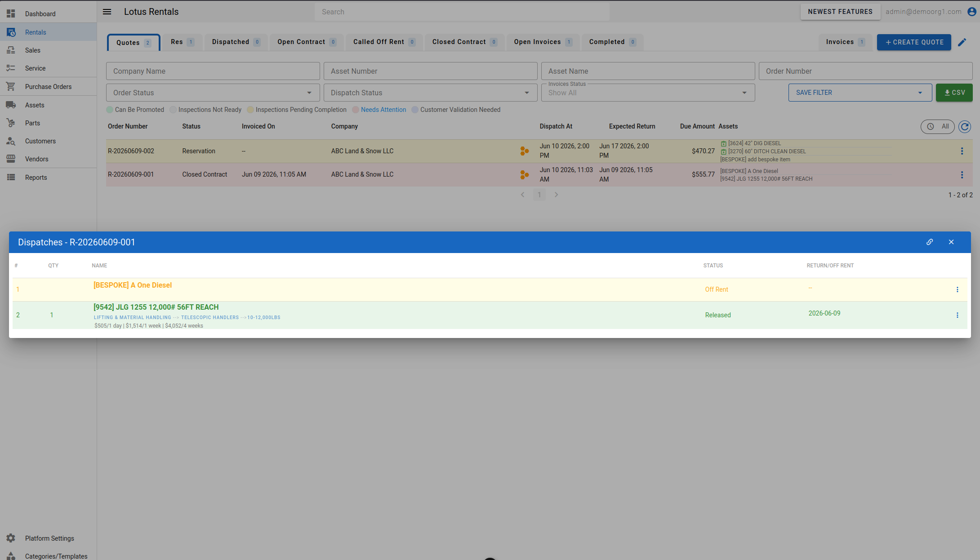Click the pencil edit tabs icon

pos(962,42)
